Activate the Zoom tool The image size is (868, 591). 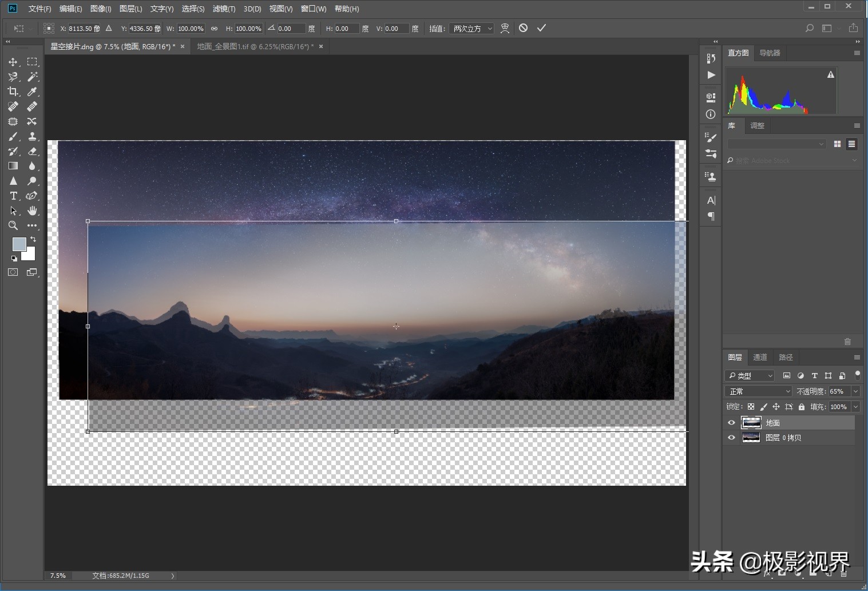13,225
